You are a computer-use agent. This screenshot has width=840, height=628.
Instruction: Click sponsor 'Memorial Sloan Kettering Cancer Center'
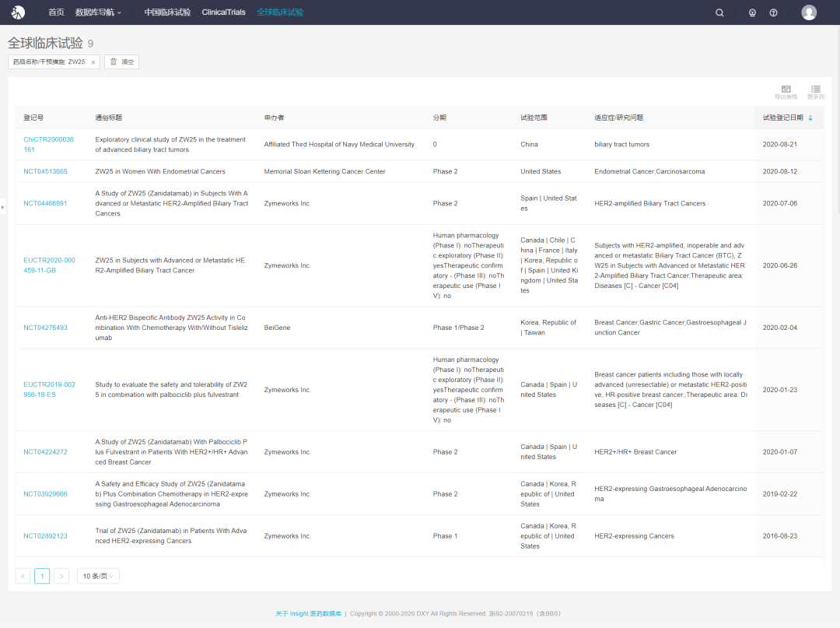[x=324, y=171]
